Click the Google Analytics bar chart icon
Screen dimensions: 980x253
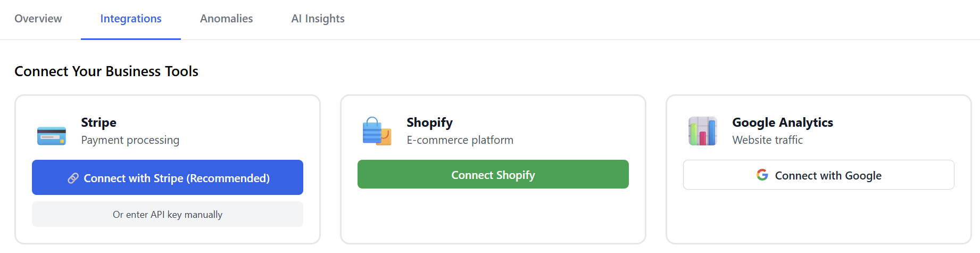tap(702, 132)
